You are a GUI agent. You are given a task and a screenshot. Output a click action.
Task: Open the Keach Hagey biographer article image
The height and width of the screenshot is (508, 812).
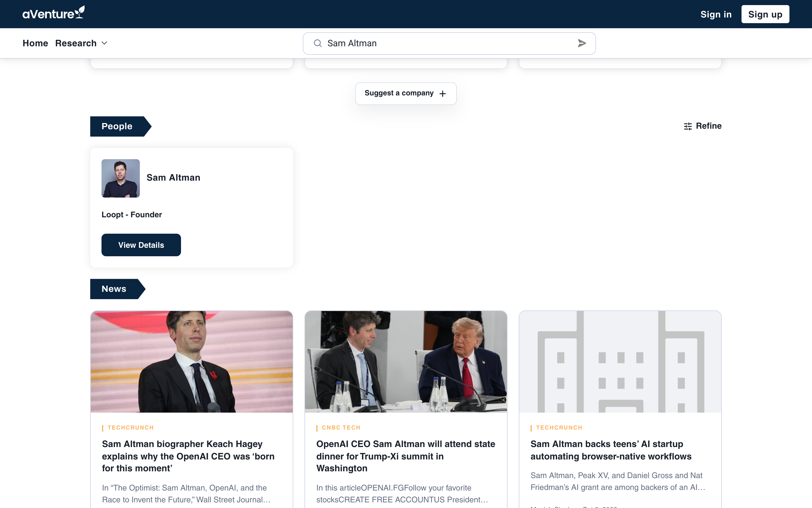[192, 362]
